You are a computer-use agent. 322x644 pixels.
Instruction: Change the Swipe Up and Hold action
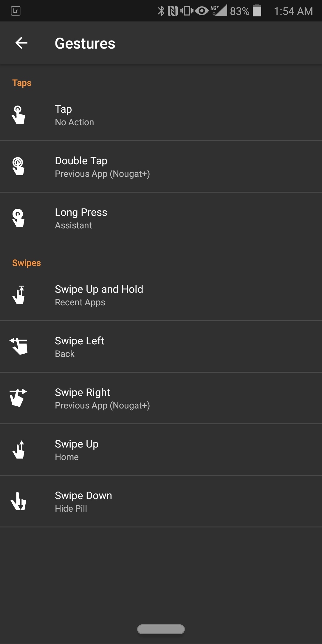tap(161, 295)
